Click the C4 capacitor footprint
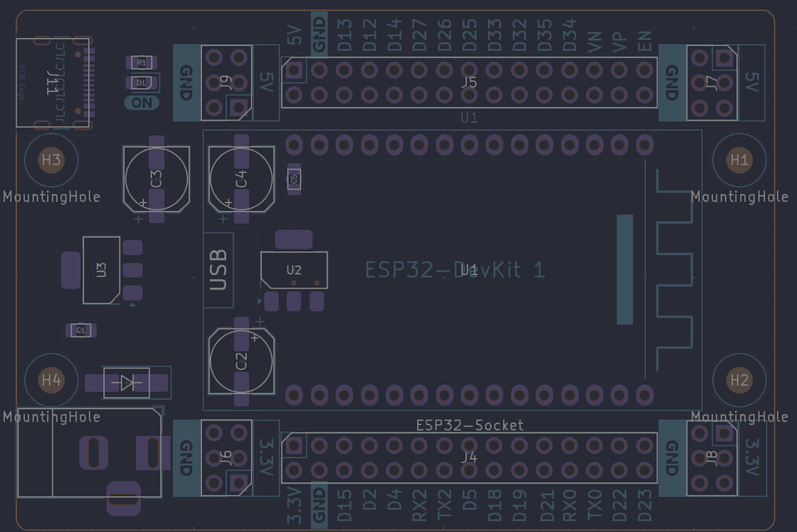The width and height of the screenshot is (797, 532). pos(241,178)
